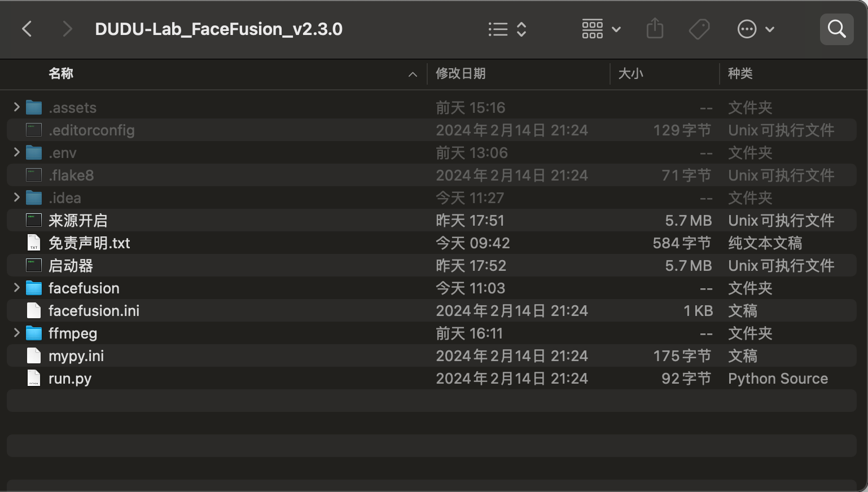This screenshot has height=492, width=868.
Task: Expand the .idea folder
Action: tap(16, 197)
